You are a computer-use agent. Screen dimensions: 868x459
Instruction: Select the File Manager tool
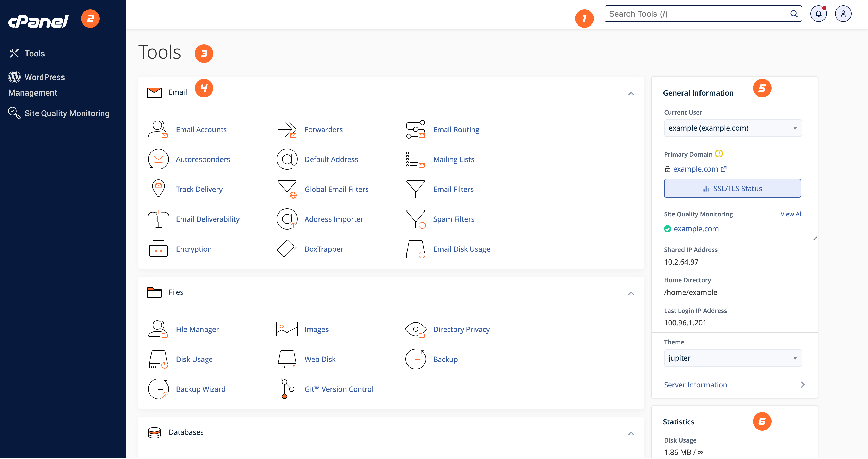point(197,329)
